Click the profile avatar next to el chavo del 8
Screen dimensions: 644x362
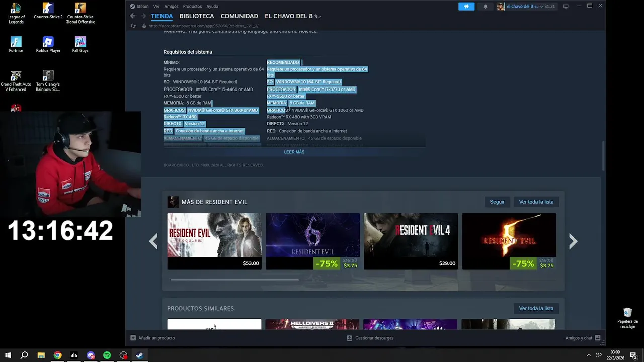(501, 6)
